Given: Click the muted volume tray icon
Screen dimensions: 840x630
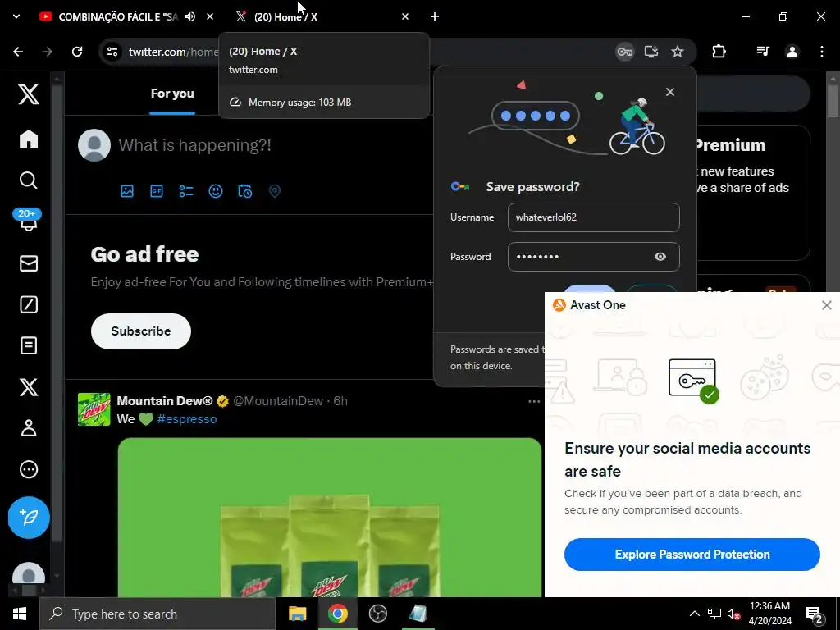Looking at the screenshot, I should click(733, 614).
